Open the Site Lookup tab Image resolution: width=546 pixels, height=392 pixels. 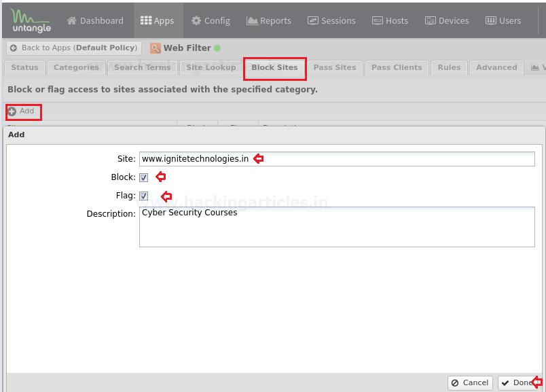click(211, 68)
